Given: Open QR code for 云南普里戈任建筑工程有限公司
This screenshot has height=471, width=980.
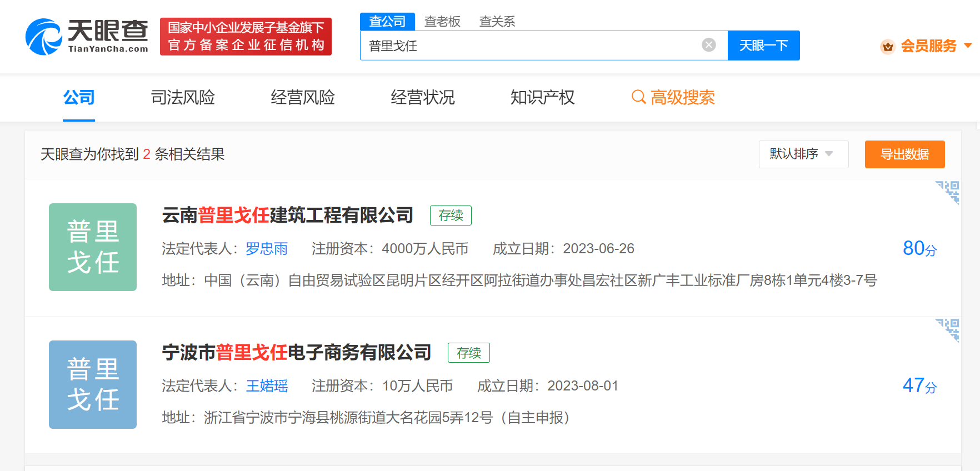Looking at the screenshot, I should pyautogui.click(x=948, y=192).
